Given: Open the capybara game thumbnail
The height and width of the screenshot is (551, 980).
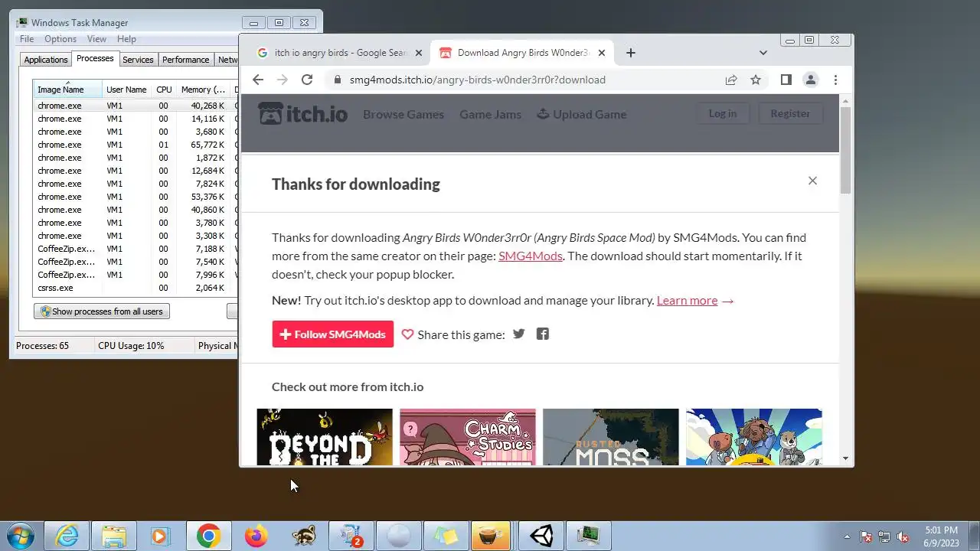Looking at the screenshot, I should coord(753,437).
